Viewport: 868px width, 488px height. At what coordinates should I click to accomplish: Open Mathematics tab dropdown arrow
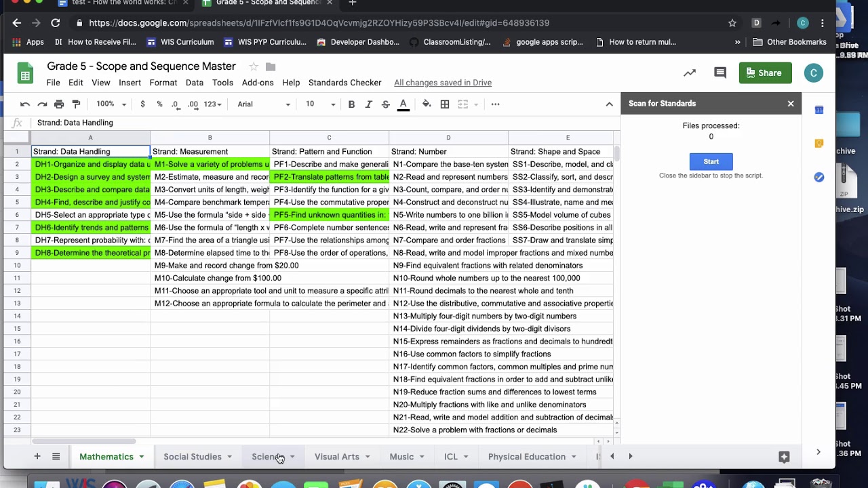pyautogui.click(x=141, y=457)
